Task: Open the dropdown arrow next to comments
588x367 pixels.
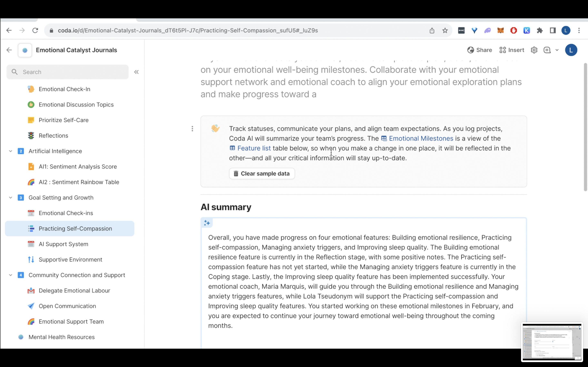Action: coord(557,50)
